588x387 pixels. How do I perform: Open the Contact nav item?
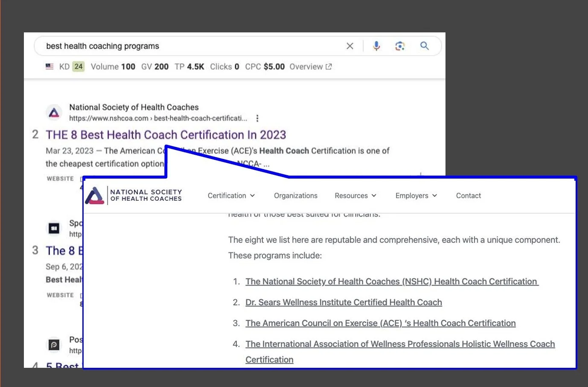pyautogui.click(x=469, y=196)
